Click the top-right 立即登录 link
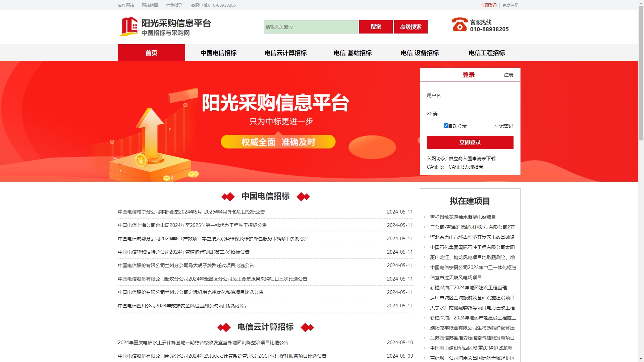This screenshot has width=644, height=362. point(489,5)
